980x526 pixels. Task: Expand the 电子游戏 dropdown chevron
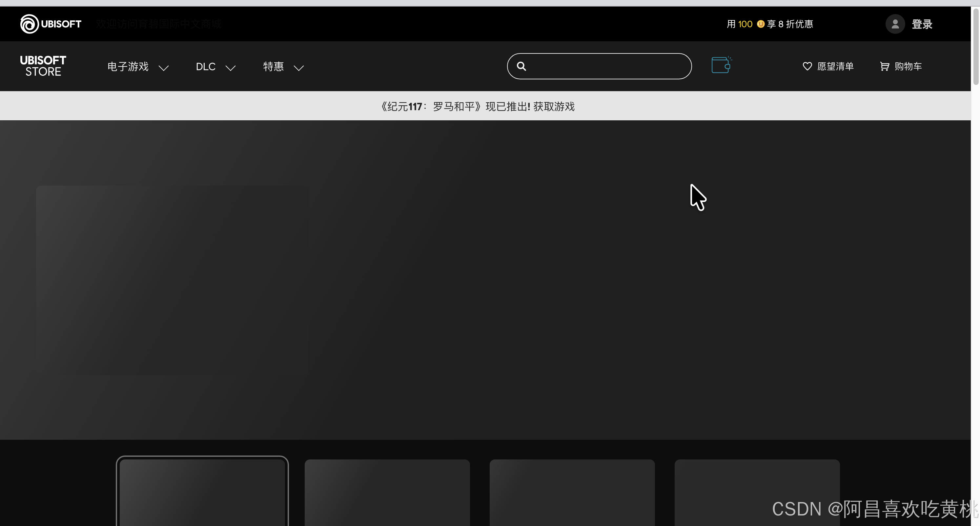click(164, 68)
